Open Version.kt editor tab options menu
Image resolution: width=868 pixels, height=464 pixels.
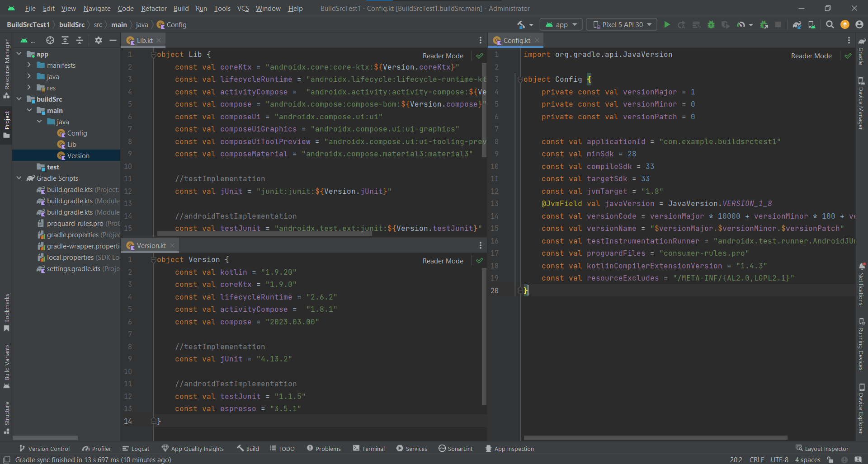click(x=481, y=245)
